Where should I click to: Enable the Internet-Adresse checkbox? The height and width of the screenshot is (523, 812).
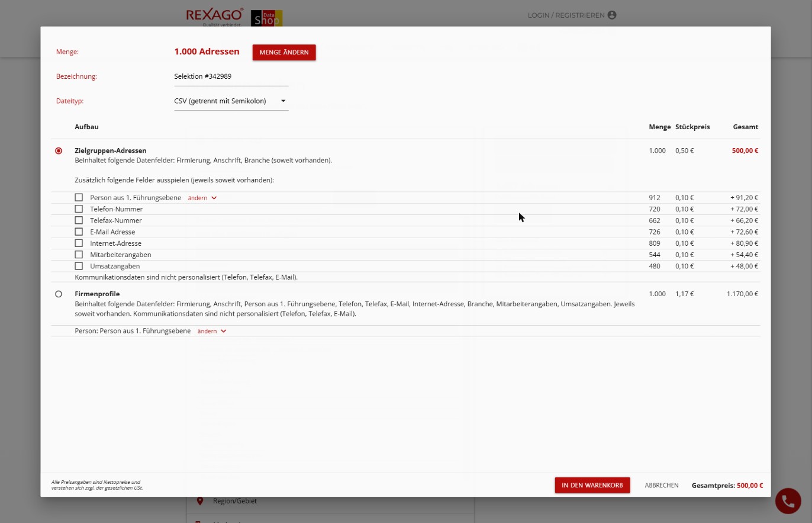point(79,243)
